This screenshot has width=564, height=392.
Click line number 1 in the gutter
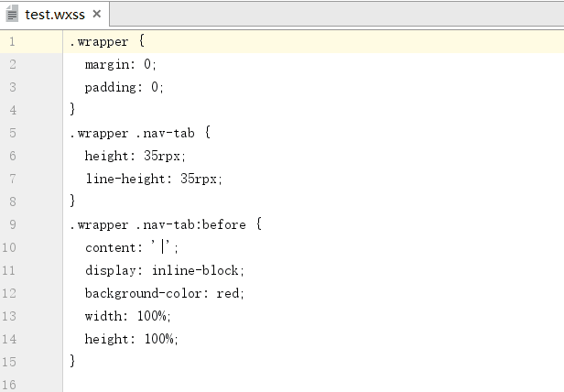[12, 42]
